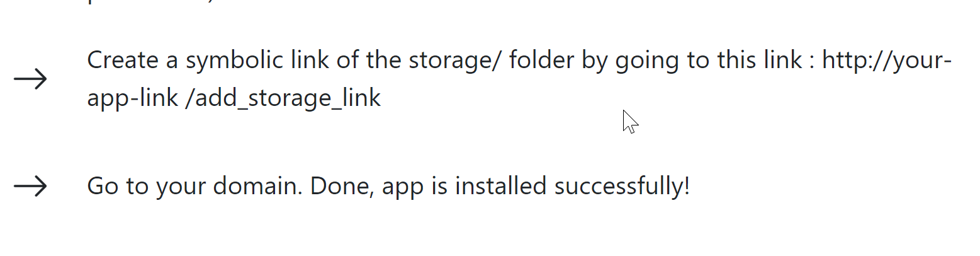Click the 'http://your-' URL text
980x256 pixels.
pyautogui.click(x=887, y=61)
